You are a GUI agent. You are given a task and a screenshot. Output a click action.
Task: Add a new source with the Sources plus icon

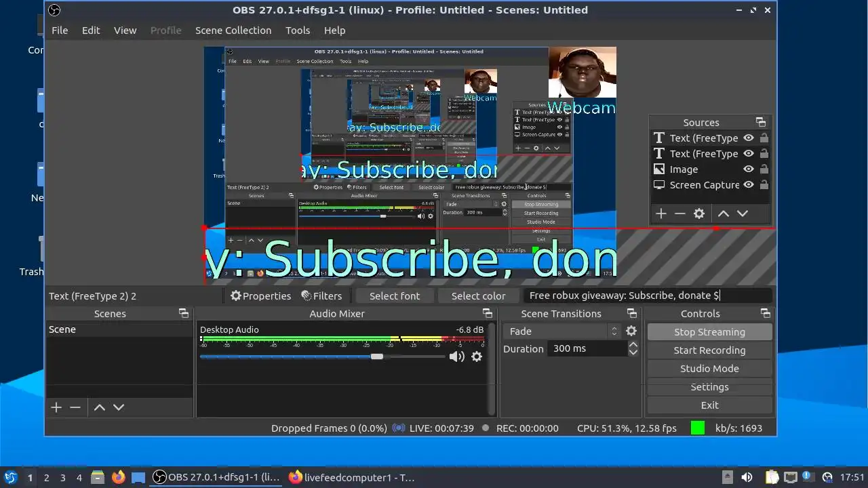[x=661, y=213]
